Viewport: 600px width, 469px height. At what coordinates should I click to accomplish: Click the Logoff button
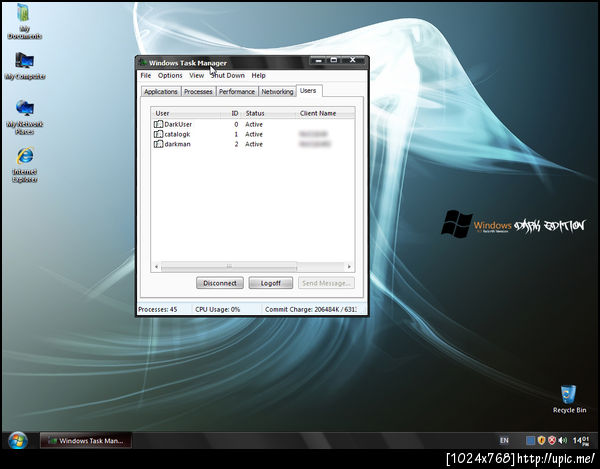(271, 283)
